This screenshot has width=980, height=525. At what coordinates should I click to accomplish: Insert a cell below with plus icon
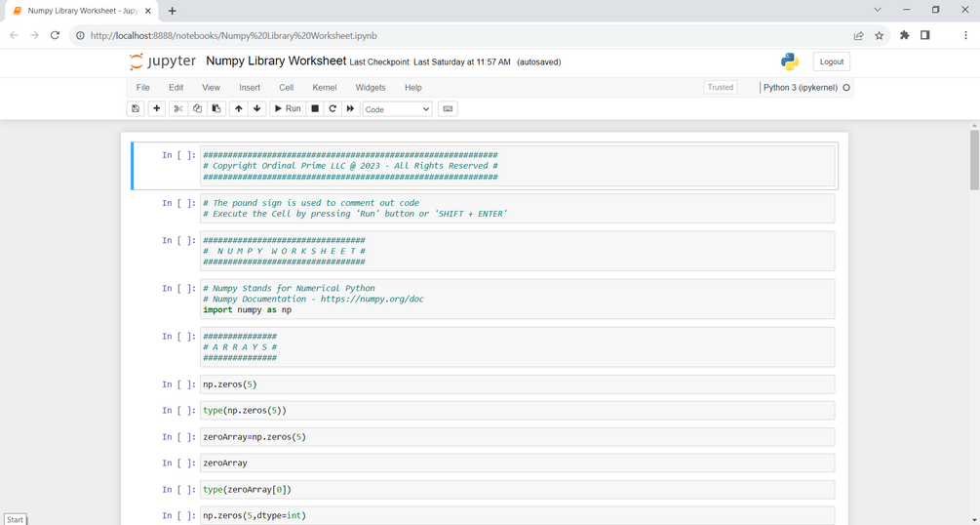(157, 109)
